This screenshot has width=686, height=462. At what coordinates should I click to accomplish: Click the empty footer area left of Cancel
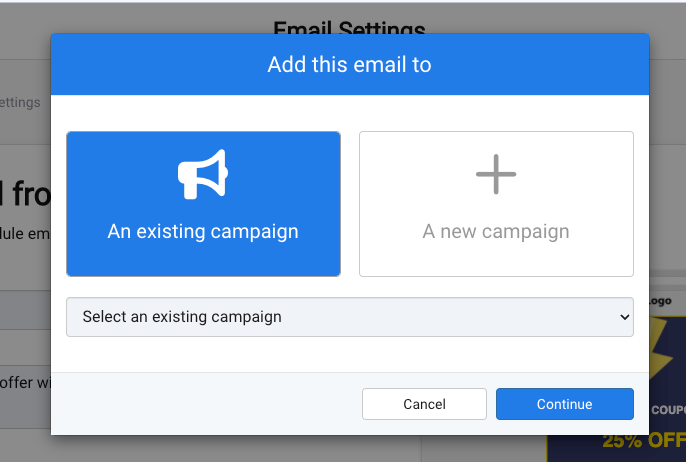click(x=200, y=404)
